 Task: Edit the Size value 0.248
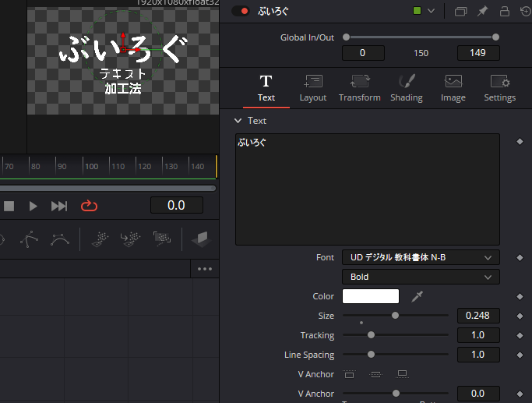click(478, 316)
